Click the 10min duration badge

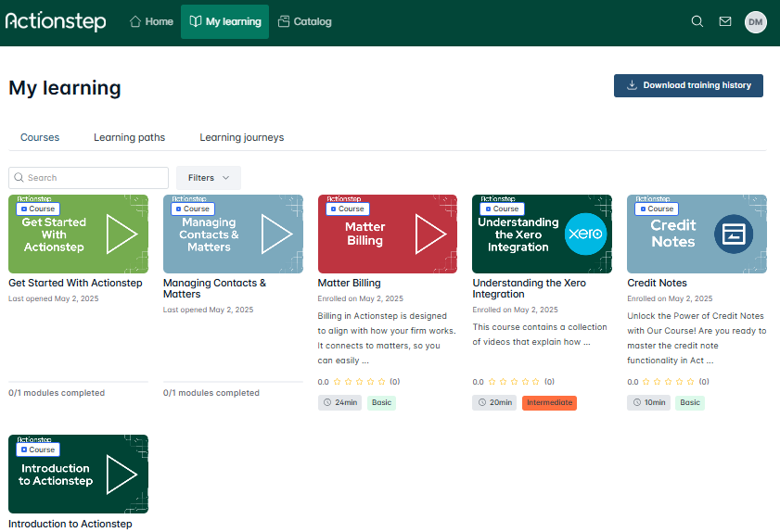click(x=649, y=402)
